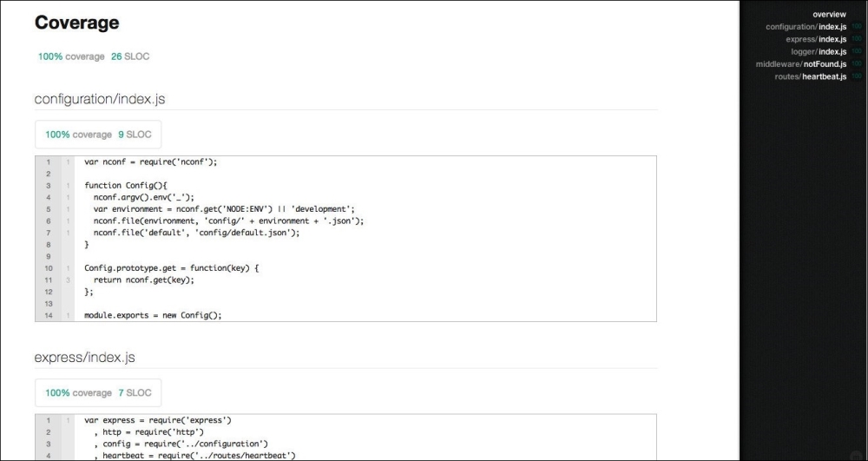Click the hit count 3 on line 11

point(68,280)
